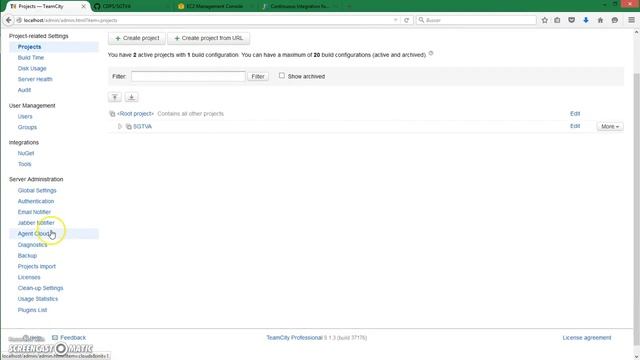Image resolution: width=640 pixels, height=360 pixels.
Task: Open Server Health page
Action: click(x=35, y=79)
